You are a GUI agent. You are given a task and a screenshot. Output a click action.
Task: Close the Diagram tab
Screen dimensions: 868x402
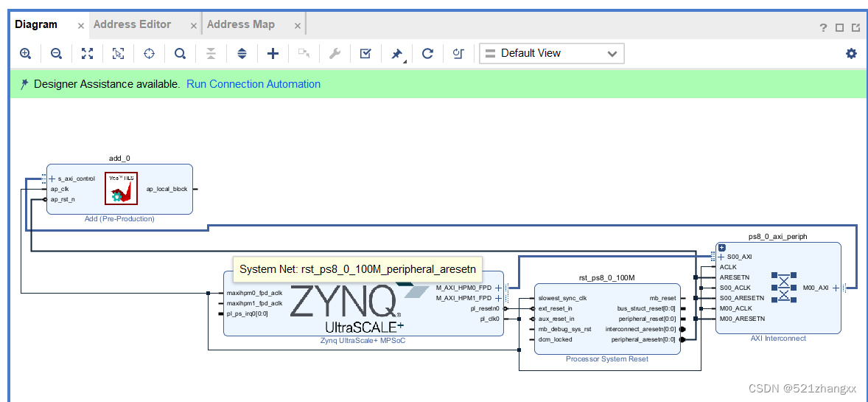coord(81,26)
